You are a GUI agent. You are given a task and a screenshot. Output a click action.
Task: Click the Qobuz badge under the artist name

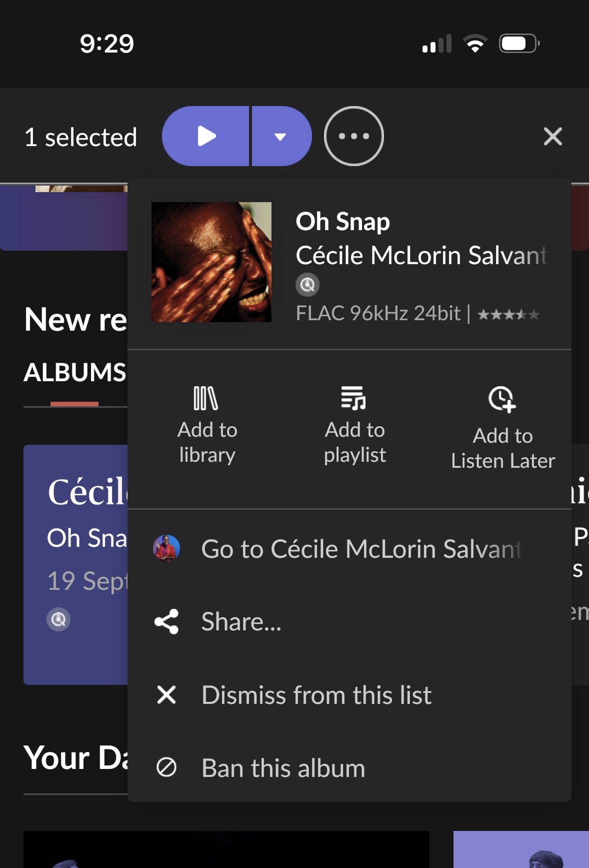coord(307,285)
